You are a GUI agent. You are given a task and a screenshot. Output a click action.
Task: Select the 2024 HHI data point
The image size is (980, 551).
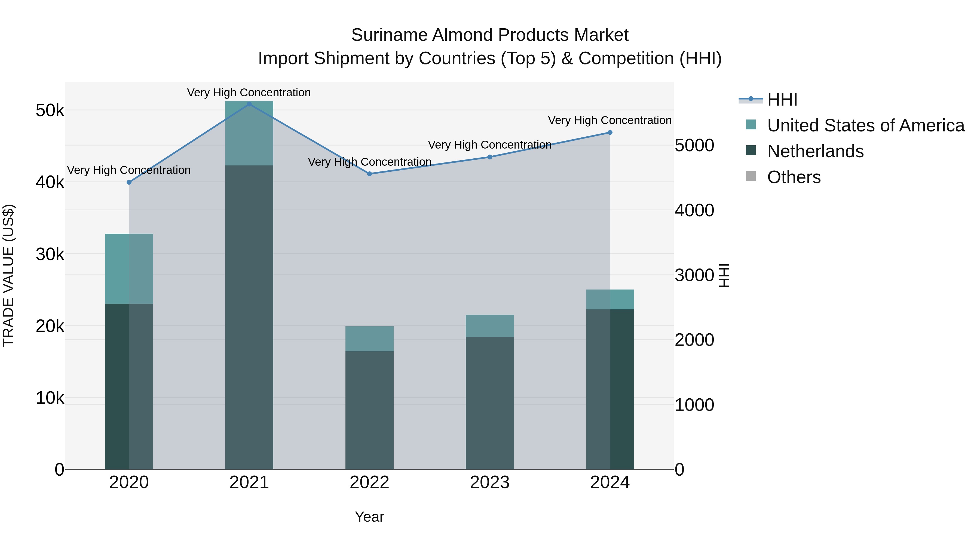tap(610, 133)
